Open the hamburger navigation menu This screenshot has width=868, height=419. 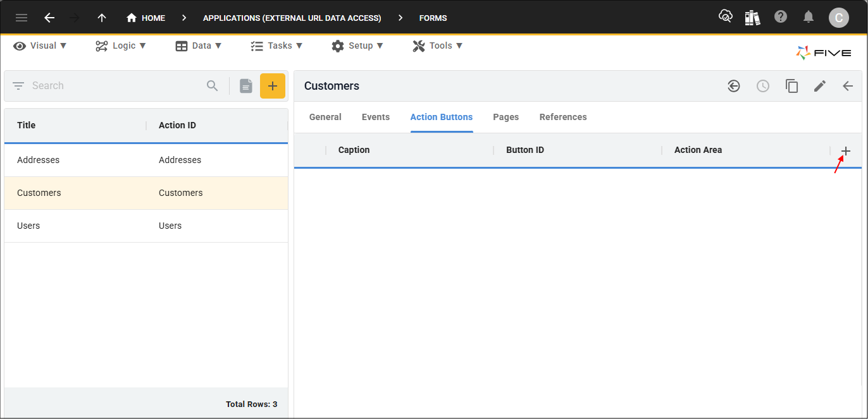22,18
